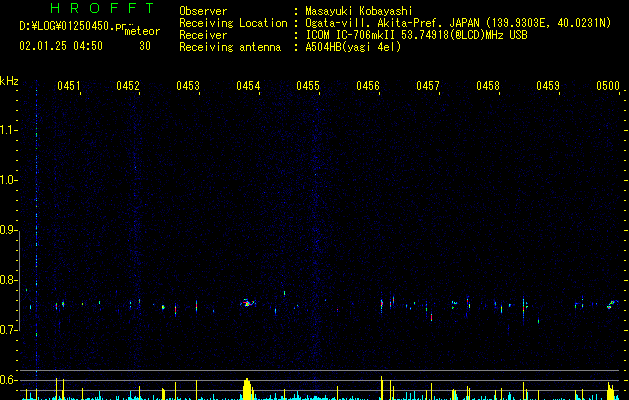The height and width of the screenshot is (400, 629).
Task: Click the Receiving Location label
Action: click(233, 23)
